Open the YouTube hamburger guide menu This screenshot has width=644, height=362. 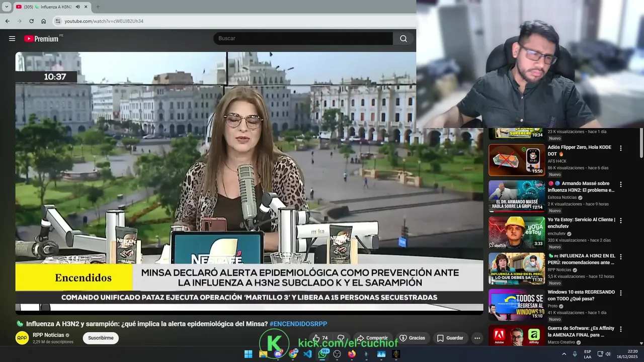[x=12, y=39]
